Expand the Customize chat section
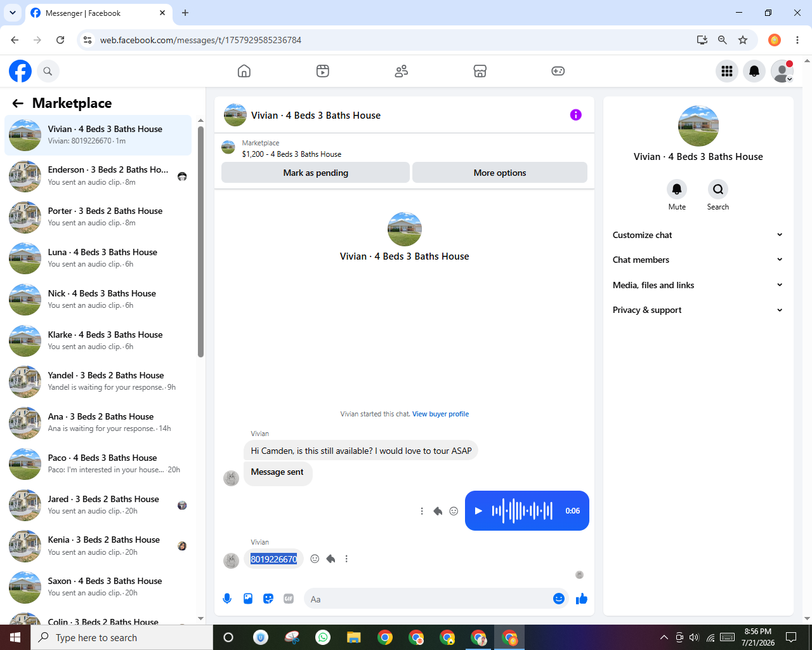The height and width of the screenshot is (650, 812). pos(698,235)
